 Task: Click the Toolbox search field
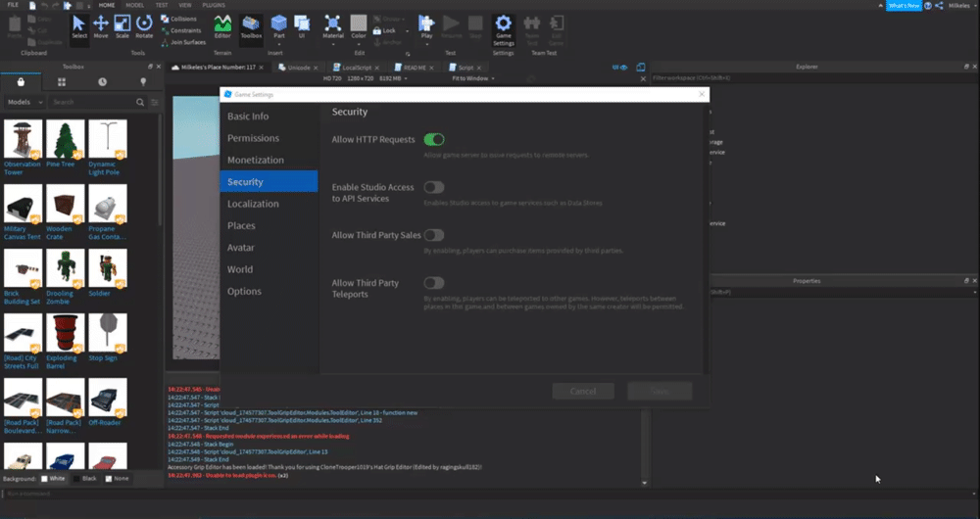(92, 102)
